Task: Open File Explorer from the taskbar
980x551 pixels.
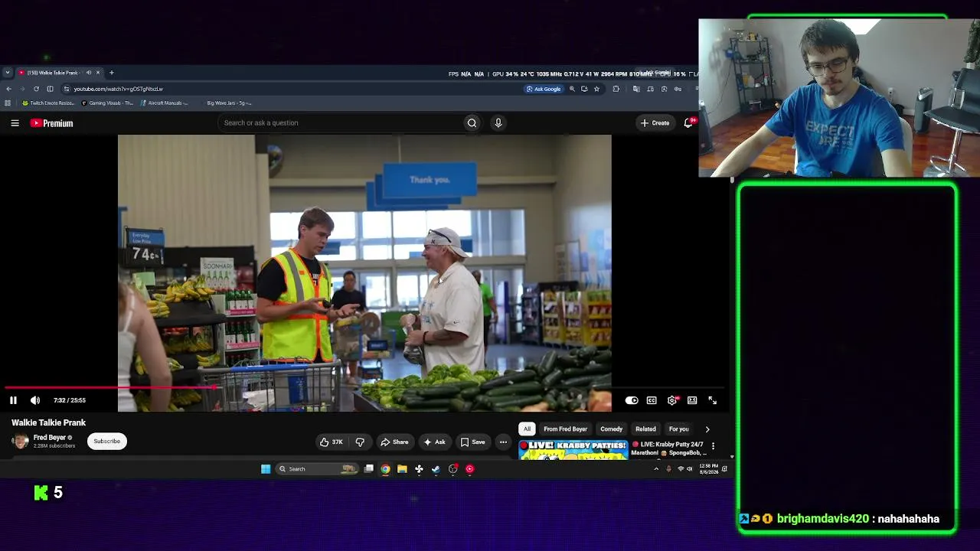Action: pos(402,469)
